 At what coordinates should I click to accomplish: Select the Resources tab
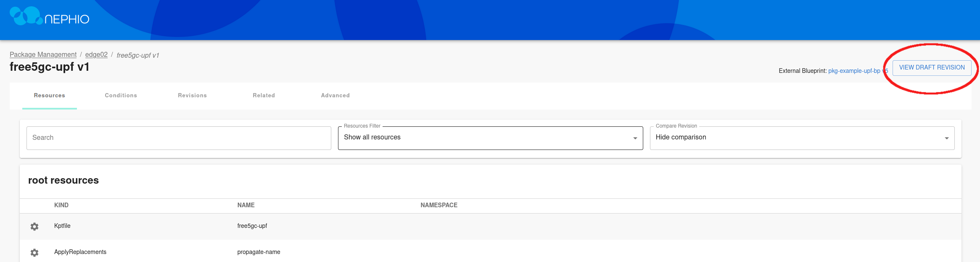click(50, 96)
